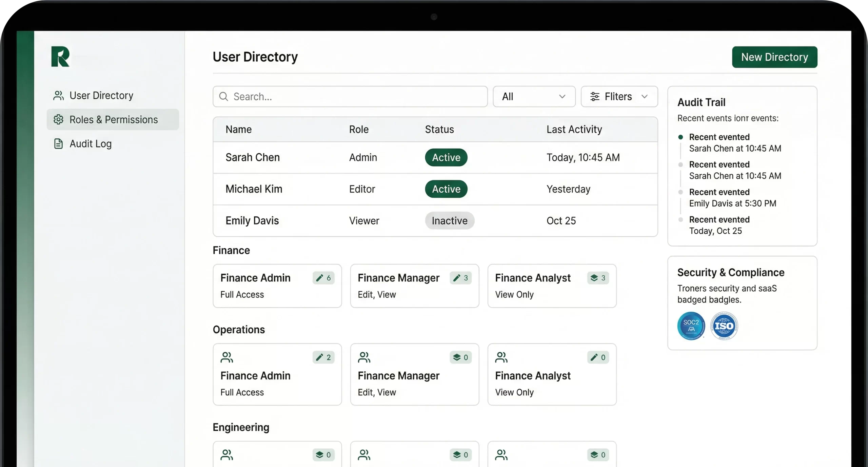868x467 pixels.
Task: Open User Directory in the sidebar
Action: [101, 96]
